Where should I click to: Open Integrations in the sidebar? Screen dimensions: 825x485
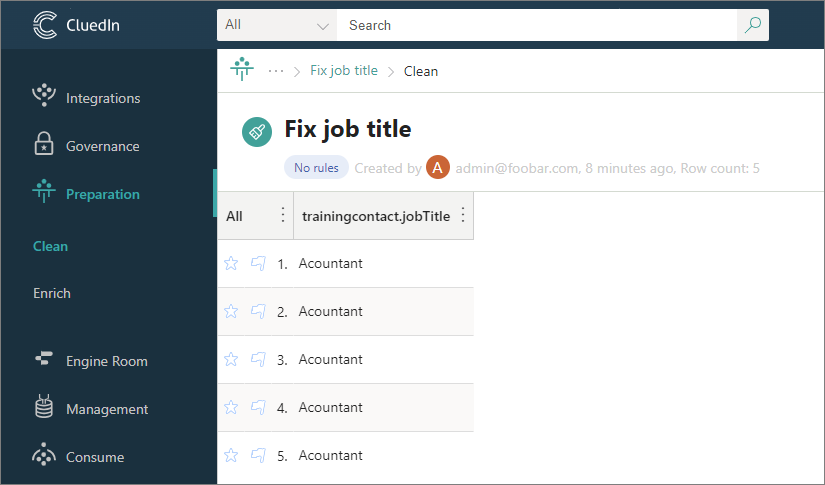102,98
